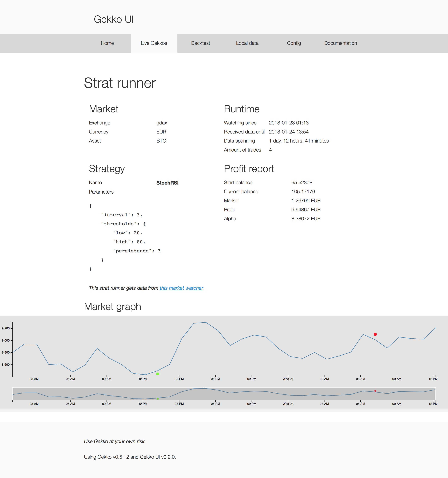This screenshot has width=448, height=478.
Task: Click profit value '9.64867 EUR'
Action: click(306, 210)
